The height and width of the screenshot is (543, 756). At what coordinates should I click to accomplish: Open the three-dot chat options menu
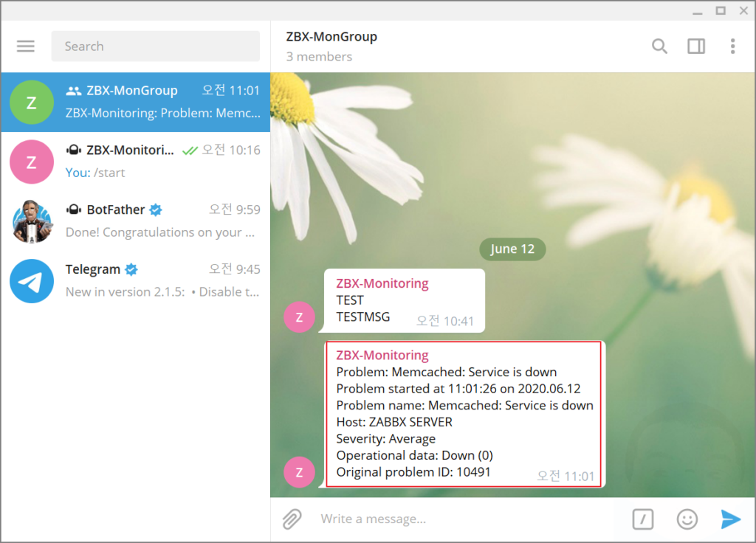[732, 46]
